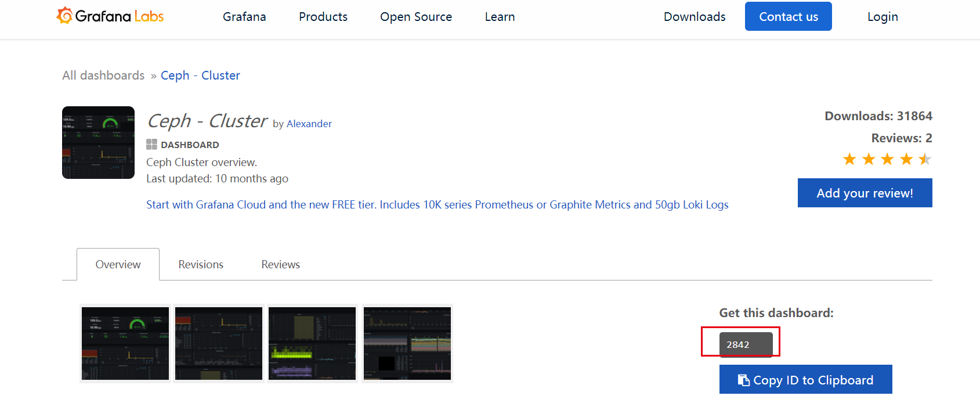Open author Alexander's profile
Image resolution: width=980 pixels, height=410 pixels.
tap(309, 124)
